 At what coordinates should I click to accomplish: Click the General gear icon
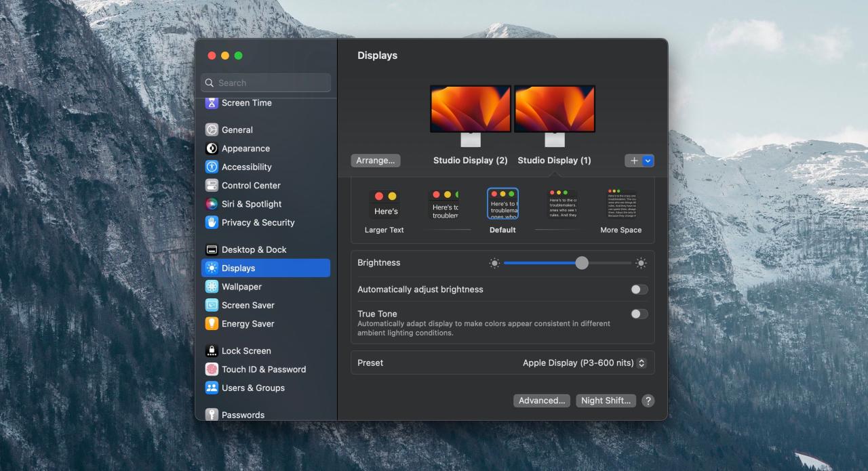pos(212,129)
